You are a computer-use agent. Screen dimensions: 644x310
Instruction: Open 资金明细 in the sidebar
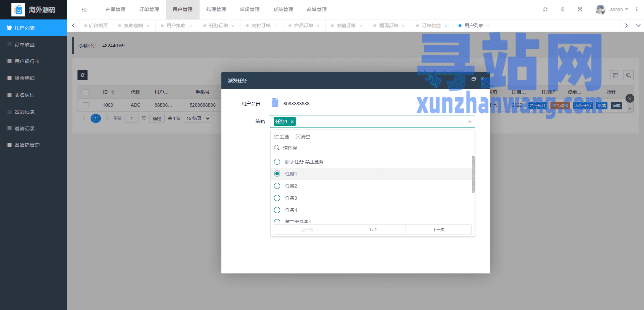click(x=34, y=78)
